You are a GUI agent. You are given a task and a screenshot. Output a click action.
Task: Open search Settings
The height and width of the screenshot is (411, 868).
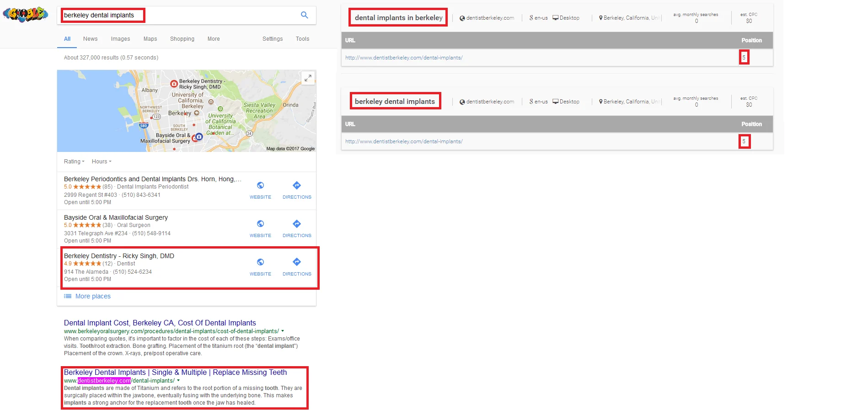273,39
